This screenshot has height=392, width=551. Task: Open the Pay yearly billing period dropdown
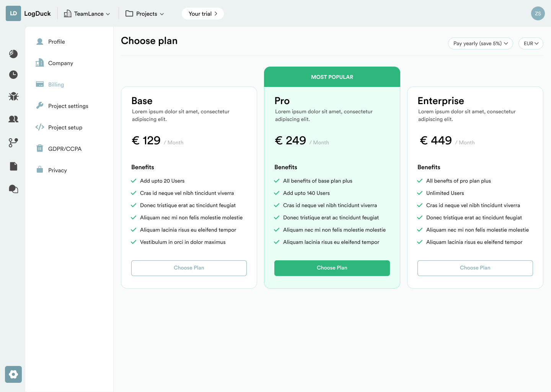[x=480, y=44]
